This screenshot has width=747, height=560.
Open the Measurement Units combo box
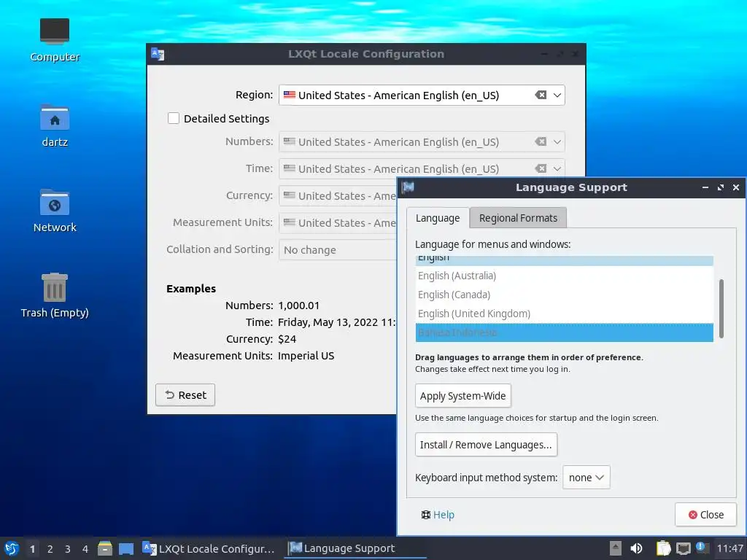pyautogui.click(x=338, y=223)
